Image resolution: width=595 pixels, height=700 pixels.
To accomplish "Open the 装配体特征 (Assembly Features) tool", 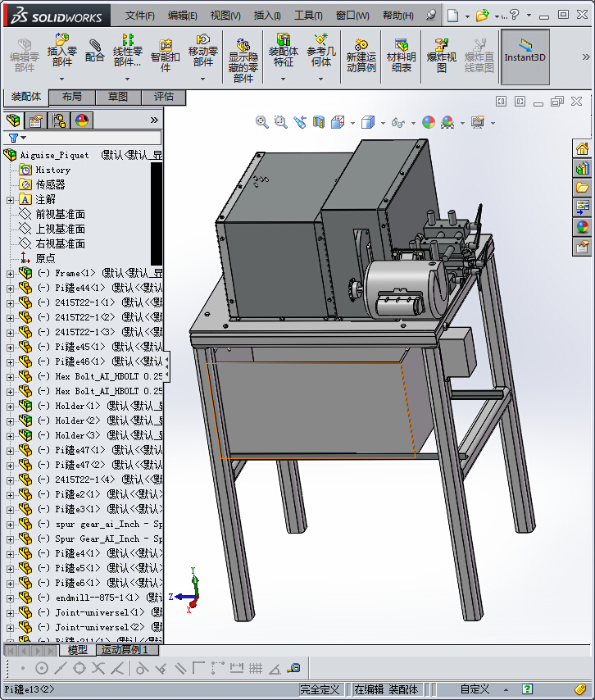I will pos(284,49).
